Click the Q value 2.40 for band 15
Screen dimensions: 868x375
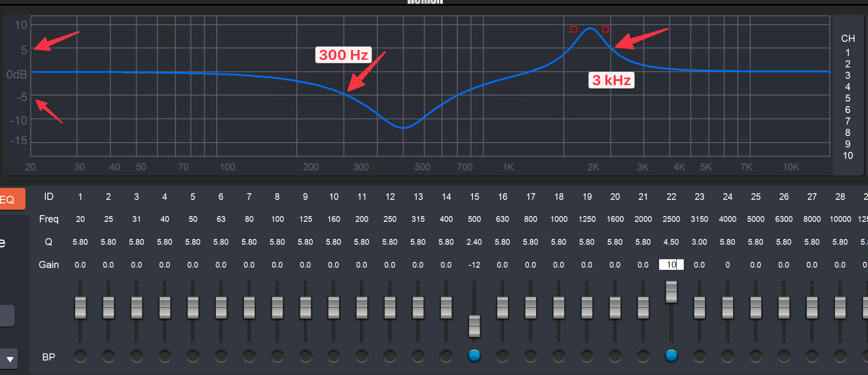click(x=474, y=242)
